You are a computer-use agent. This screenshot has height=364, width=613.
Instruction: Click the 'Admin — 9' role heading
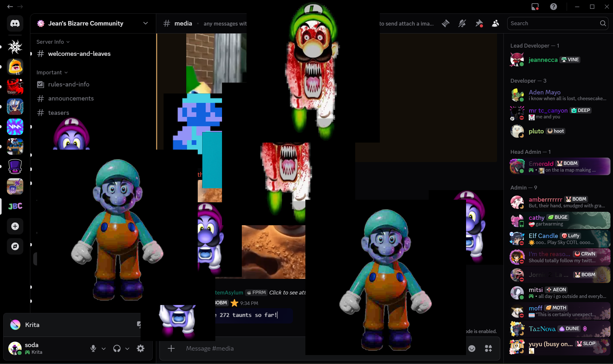pos(524,188)
